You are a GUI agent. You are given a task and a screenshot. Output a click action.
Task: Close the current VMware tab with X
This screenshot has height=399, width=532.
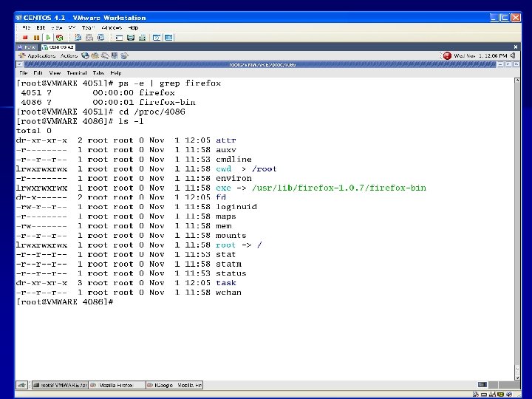click(516, 47)
